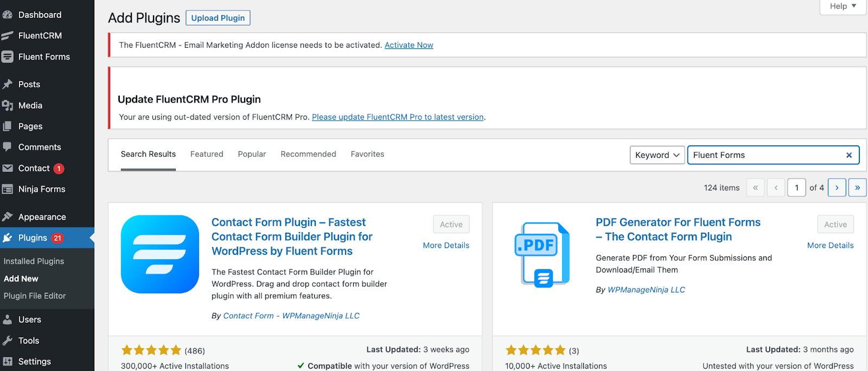Expand the Help panel dropdown
The width and height of the screenshot is (868, 371).
point(843,7)
